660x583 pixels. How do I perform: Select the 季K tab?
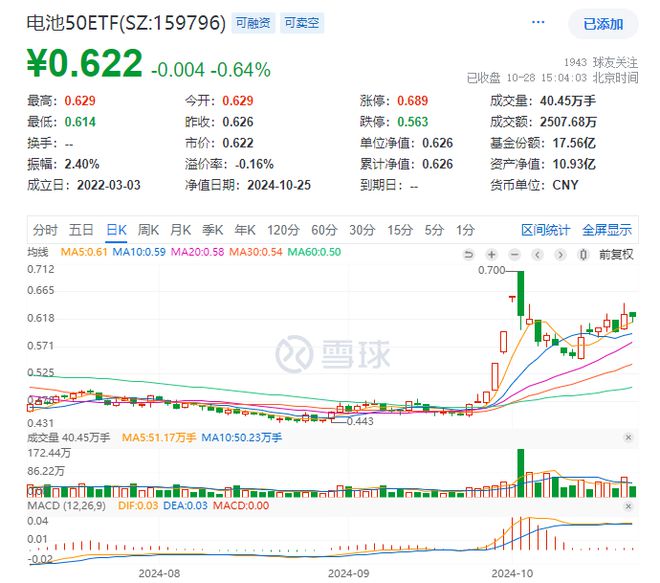pos(213,230)
